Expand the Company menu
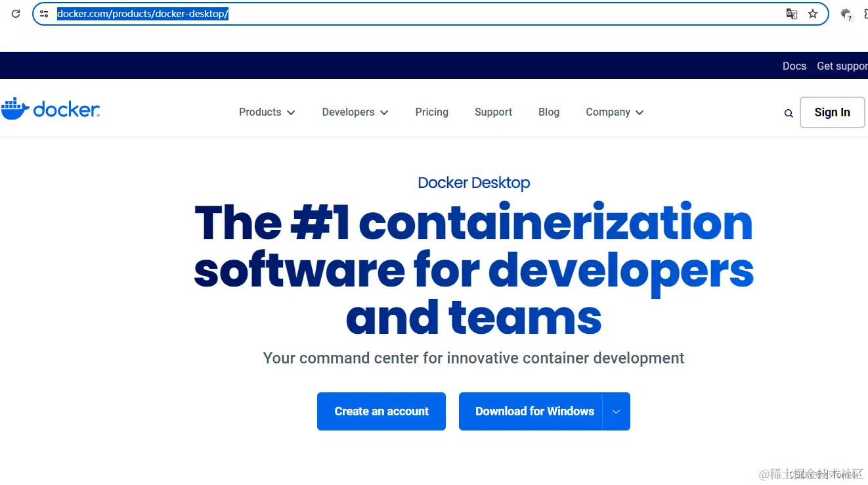This screenshot has width=868, height=485. [x=615, y=112]
